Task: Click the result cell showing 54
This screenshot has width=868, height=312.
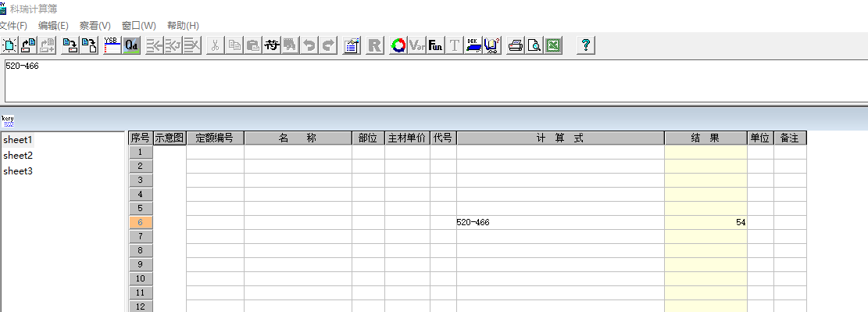Action: (x=705, y=222)
